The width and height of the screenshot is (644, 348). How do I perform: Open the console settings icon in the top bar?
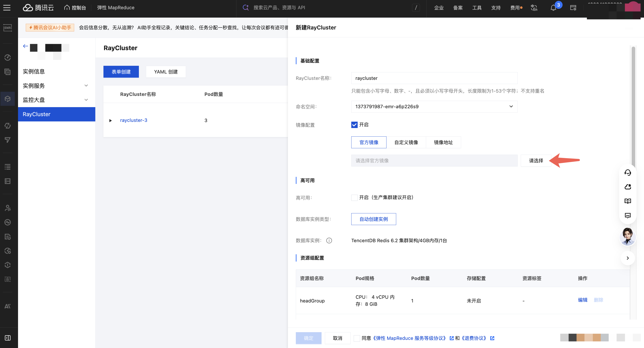pyautogui.click(x=573, y=8)
